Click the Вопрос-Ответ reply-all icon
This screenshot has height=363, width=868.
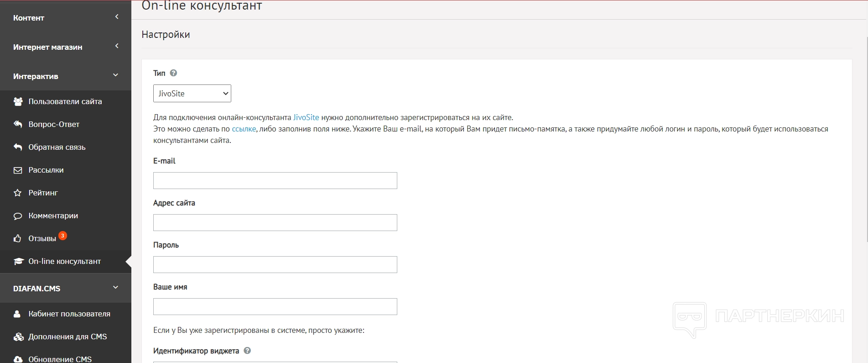(x=18, y=124)
